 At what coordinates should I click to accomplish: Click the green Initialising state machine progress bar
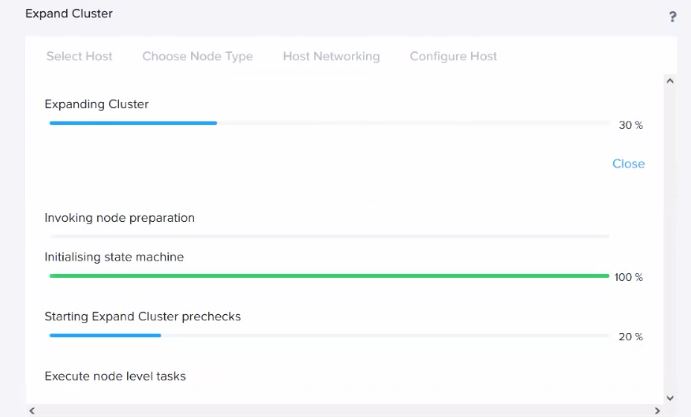[x=329, y=276]
